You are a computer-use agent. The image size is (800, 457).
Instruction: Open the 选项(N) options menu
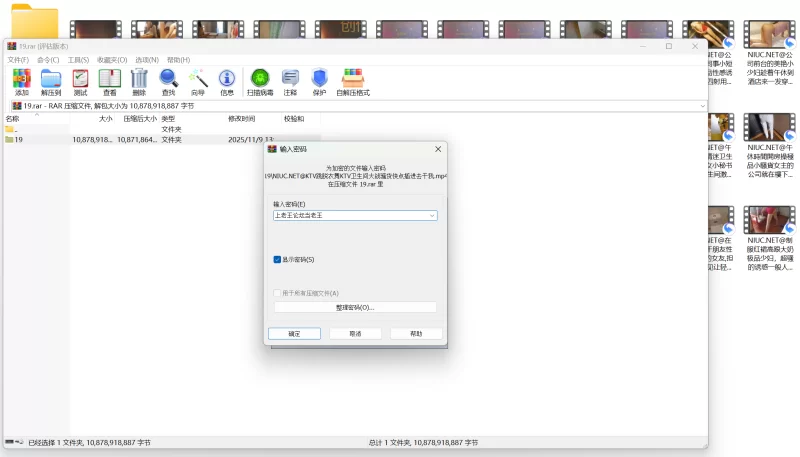[x=146, y=60]
